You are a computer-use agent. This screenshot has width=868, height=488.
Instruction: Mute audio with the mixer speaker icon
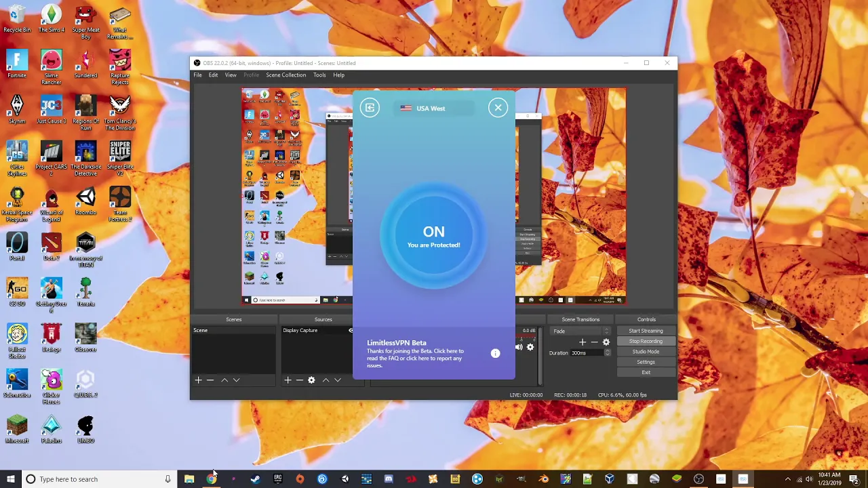pos(519,347)
